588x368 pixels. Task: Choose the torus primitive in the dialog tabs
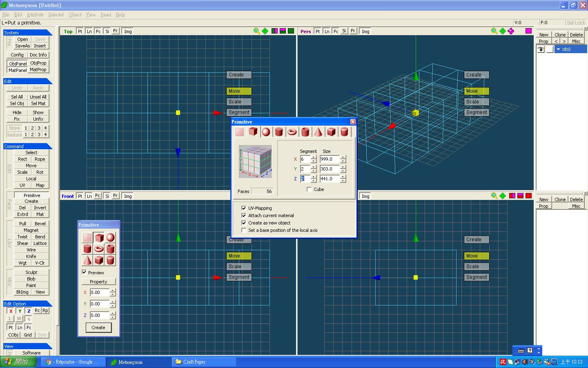point(292,132)
